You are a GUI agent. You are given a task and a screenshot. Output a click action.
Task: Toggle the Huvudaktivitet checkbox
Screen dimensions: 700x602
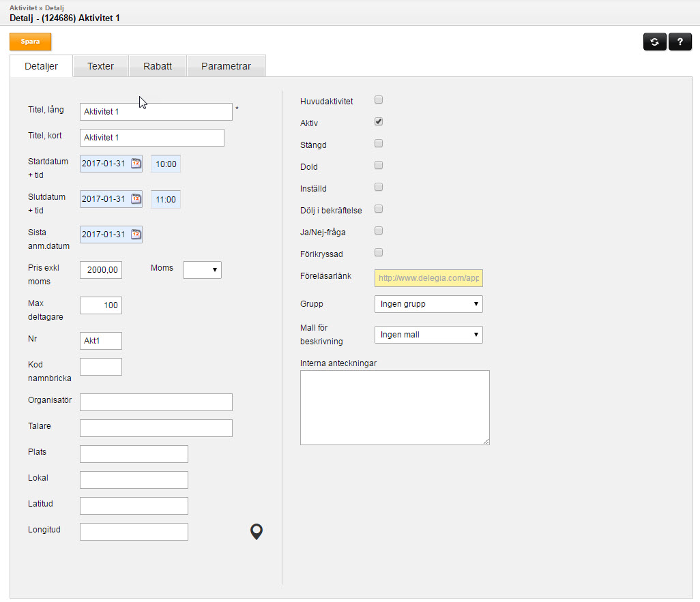[379, 100]
